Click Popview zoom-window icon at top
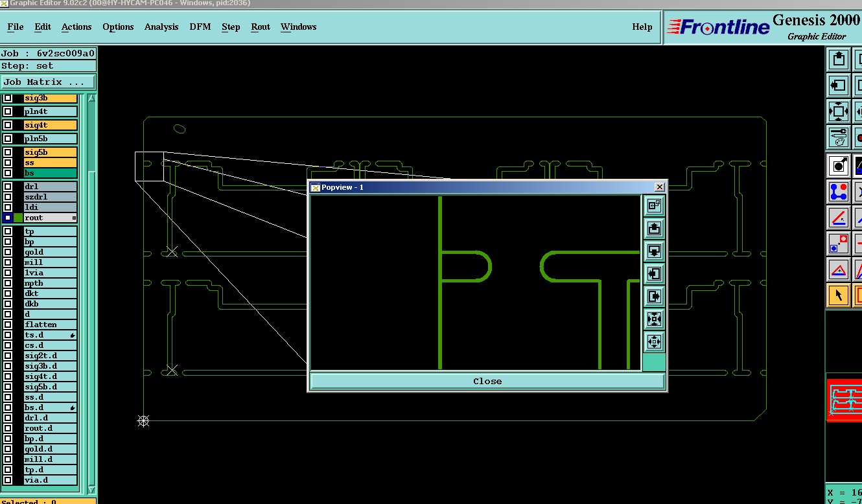Screen dimensions: 862x504 pos(654,205)
